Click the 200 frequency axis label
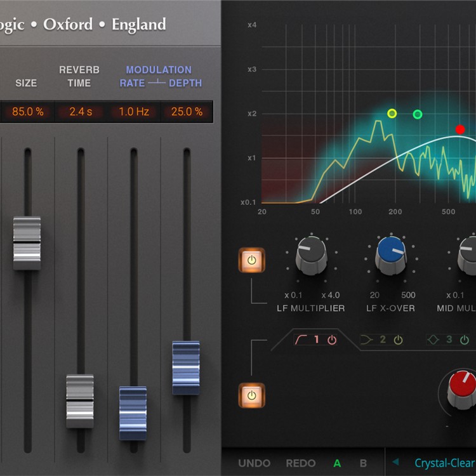 pos(395,211)
